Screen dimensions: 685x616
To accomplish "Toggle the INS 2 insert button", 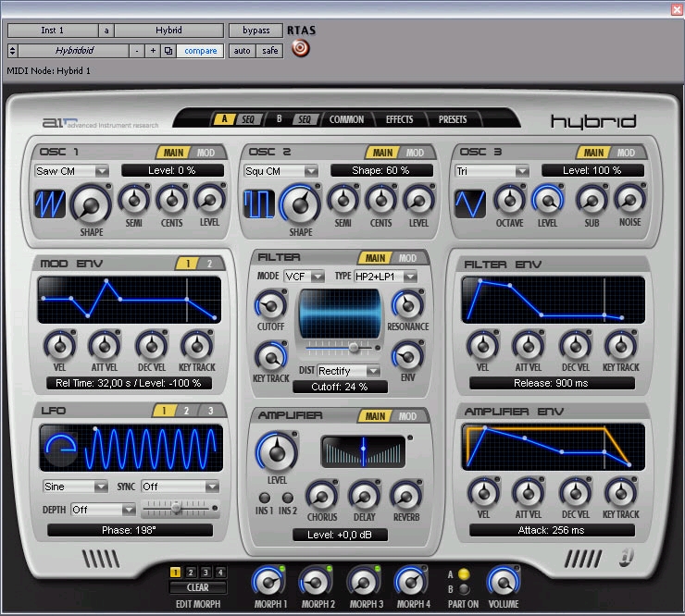I will click(x=288, y=498).
